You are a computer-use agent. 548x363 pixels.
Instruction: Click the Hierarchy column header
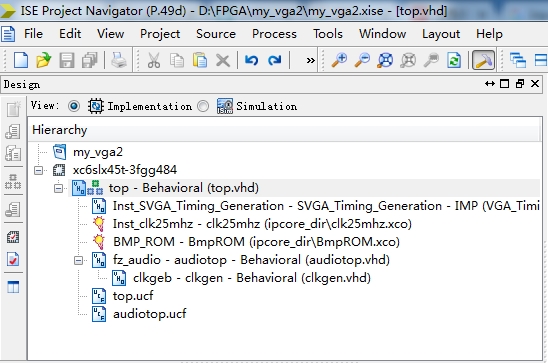[x=285, y=130]
